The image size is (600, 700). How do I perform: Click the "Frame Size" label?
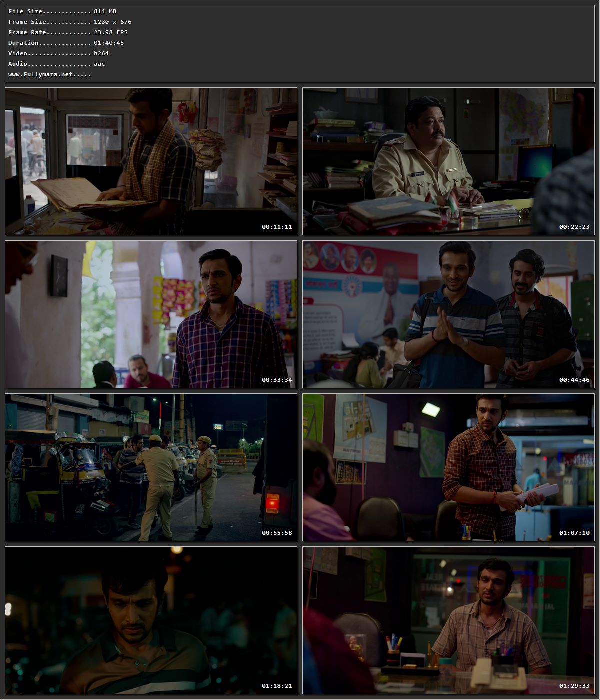(27, 22)
